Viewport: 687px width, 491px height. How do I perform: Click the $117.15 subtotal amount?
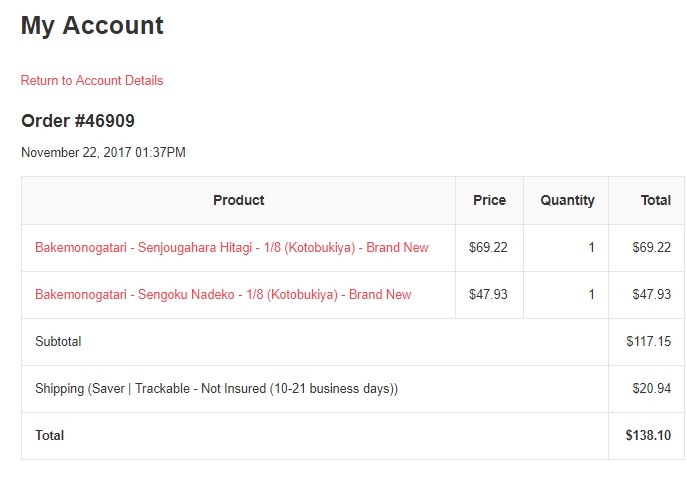click(648, 342)
